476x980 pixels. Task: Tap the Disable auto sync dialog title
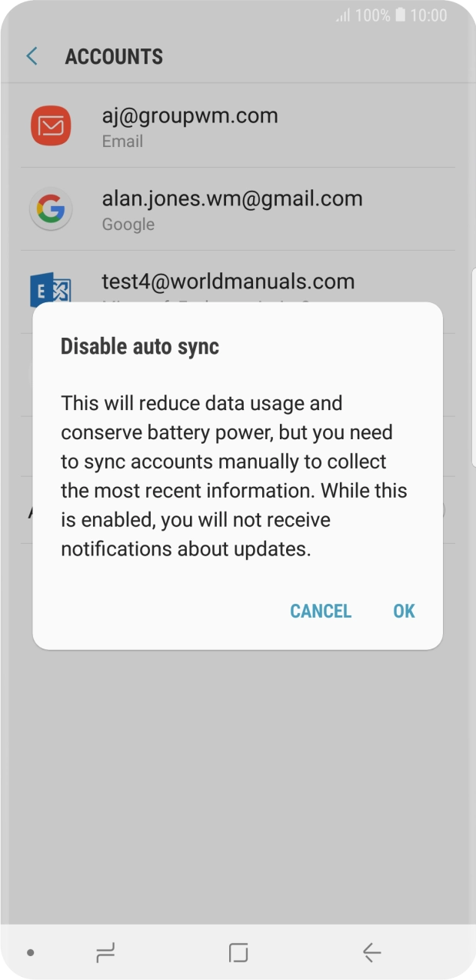[x=140, y=346]
